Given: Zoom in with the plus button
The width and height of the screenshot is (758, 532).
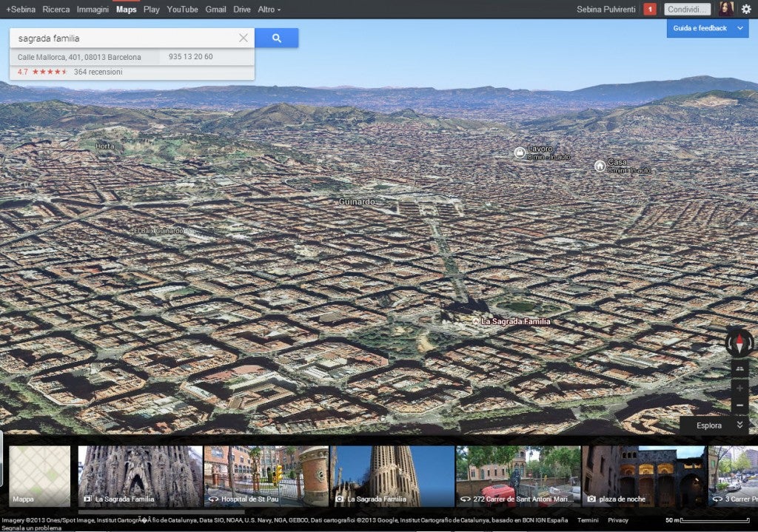Looking at the screenshot, I should [x=739, y=388].
